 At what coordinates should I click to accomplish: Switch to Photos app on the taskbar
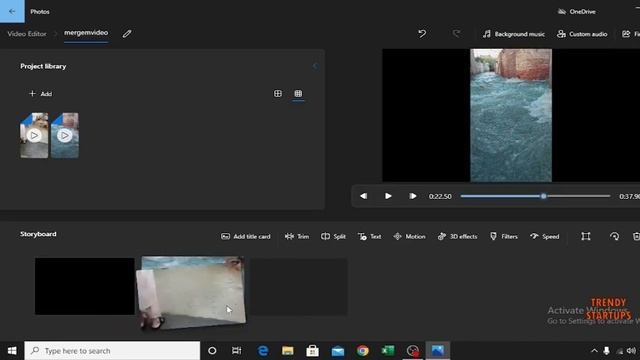(438, 351)
